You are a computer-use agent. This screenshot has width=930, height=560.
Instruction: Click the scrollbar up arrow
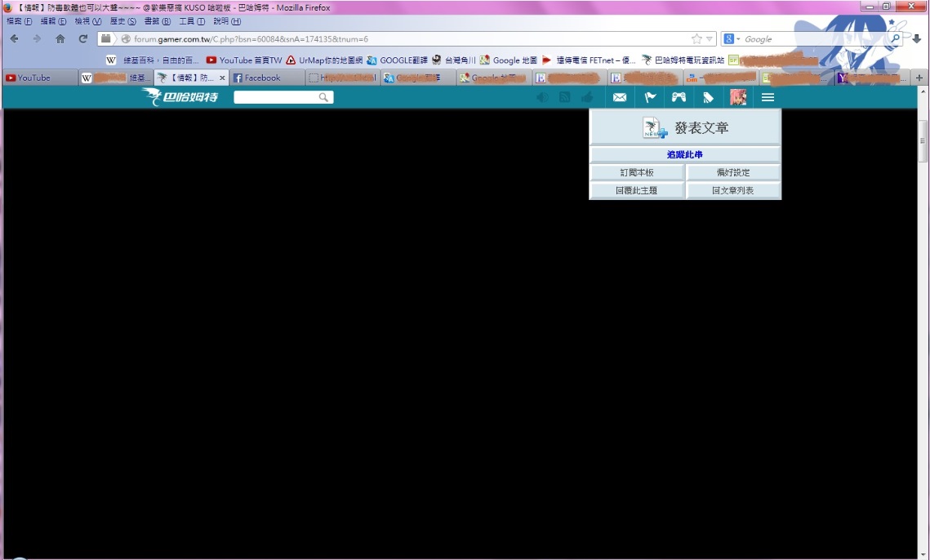[x=923, y=92]
